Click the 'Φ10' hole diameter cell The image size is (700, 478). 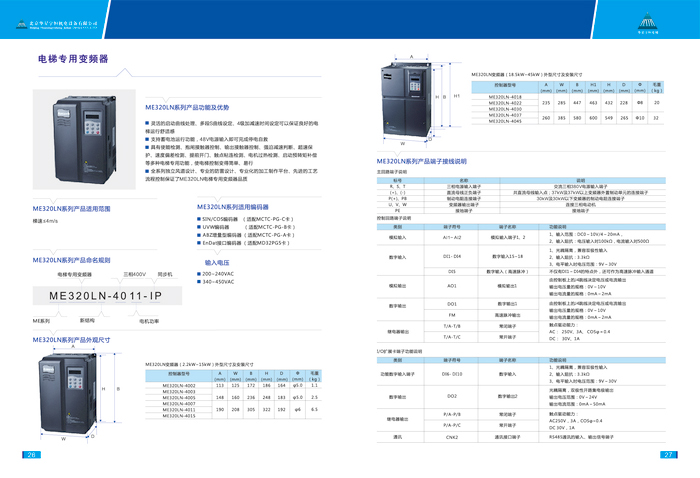[x=640, y=118]
